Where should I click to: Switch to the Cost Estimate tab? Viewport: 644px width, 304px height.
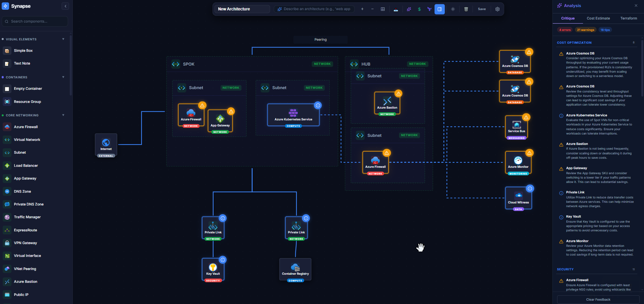tap(598, 18)
